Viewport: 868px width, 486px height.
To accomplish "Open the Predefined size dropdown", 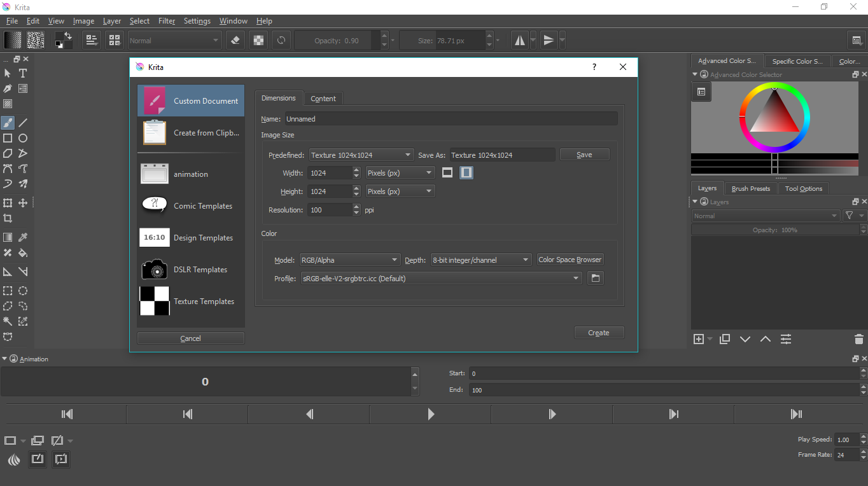I will click(x=361, y=155).
